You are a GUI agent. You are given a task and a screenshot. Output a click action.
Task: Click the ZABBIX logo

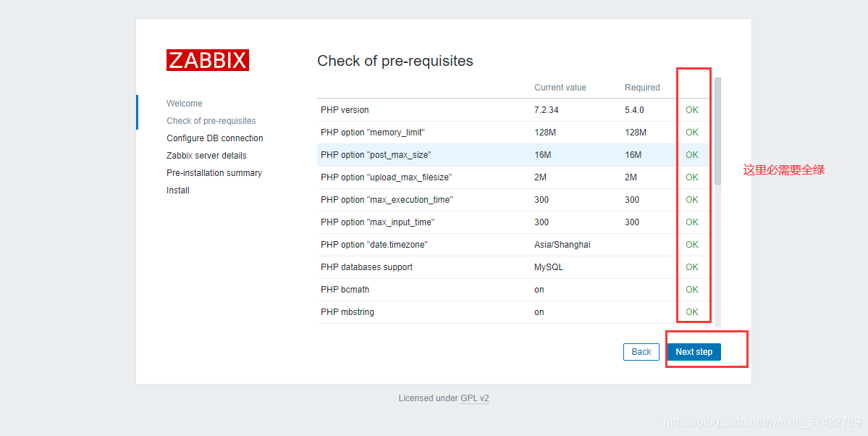click(208, 60)
